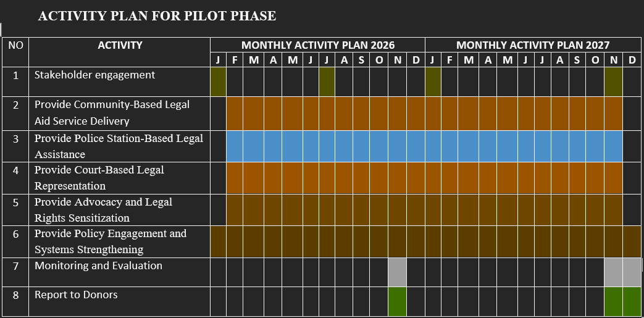Click the 'ACTIVITY' column header

(120, 45)
